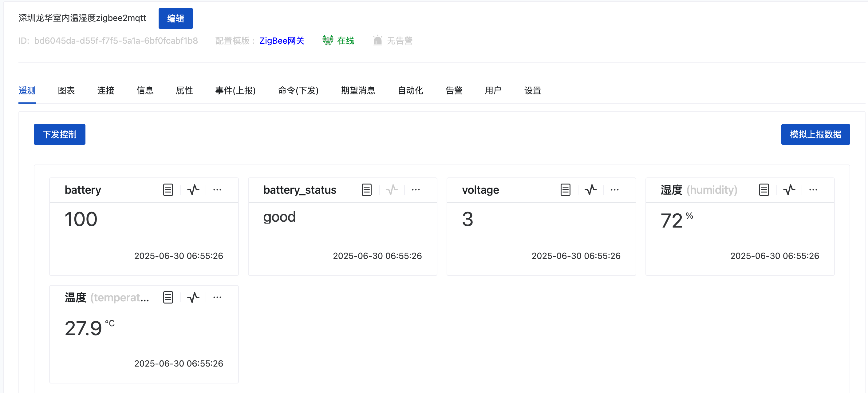Open the 设置 tab
Screen dimensions: 868x393
[x=533, y=90]
